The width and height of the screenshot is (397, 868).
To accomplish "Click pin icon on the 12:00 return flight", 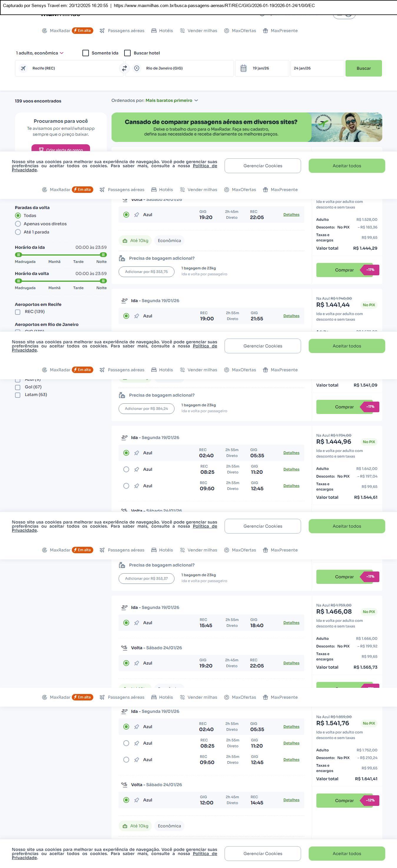I will [x=137, y=800].
